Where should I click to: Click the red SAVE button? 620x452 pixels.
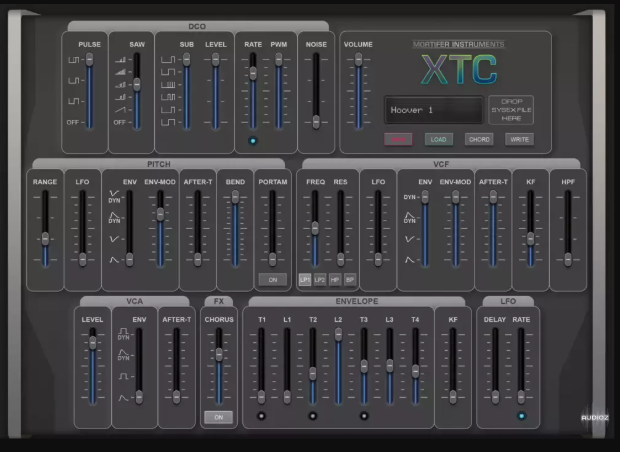pos(398,139)
